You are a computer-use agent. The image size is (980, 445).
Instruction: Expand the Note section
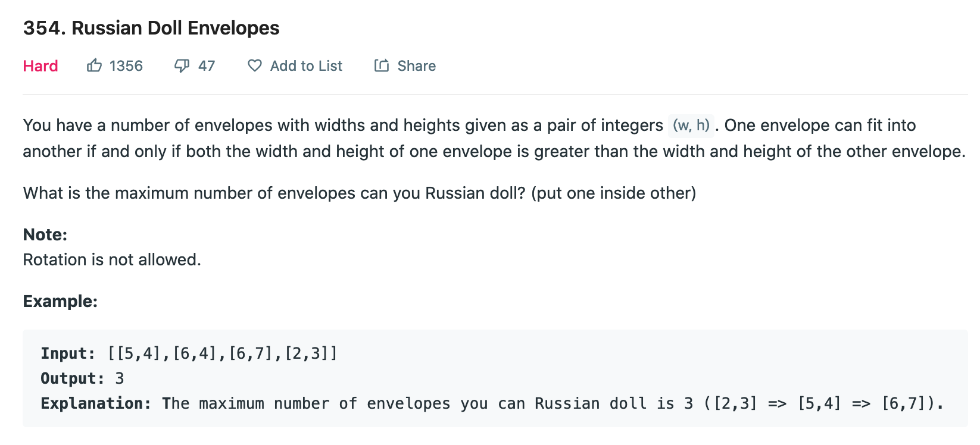[x=44, y=234]
